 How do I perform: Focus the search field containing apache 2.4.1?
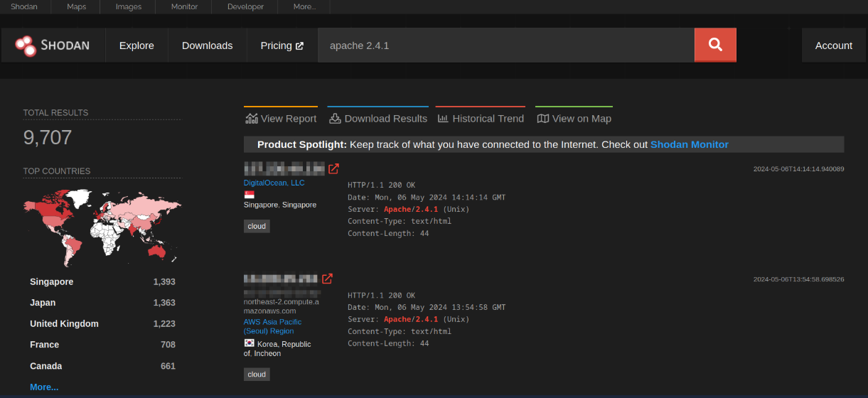(x=506, y=45)
